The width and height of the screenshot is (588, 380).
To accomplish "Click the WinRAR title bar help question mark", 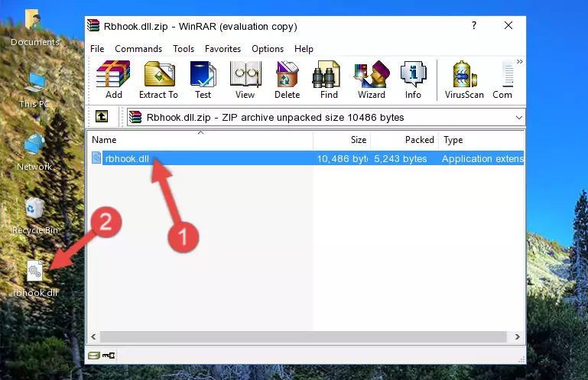I will pyautogui.click(x=474, y=25).
